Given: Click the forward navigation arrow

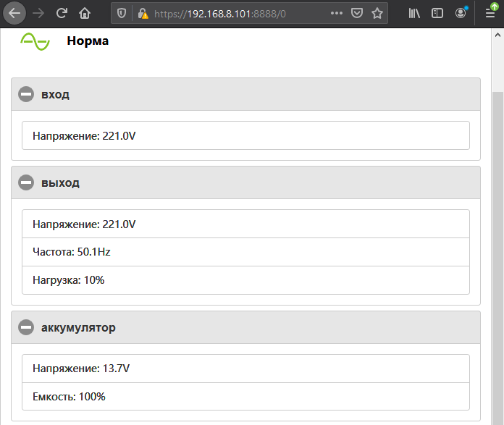Looking at the screenshot, I should (38, 13).
